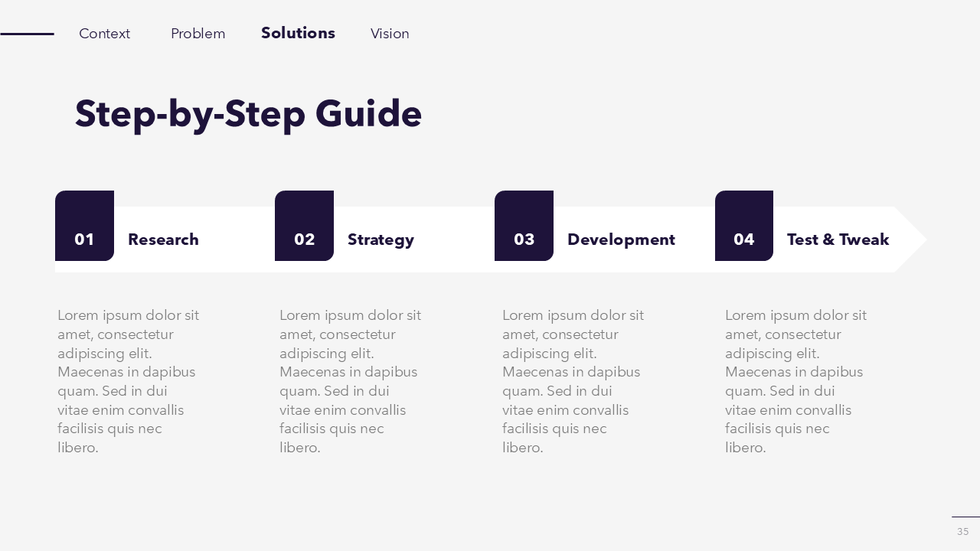Viewport: 980px width, 551px height.
Task: Click the Development step label
Action: click(621, 240)
